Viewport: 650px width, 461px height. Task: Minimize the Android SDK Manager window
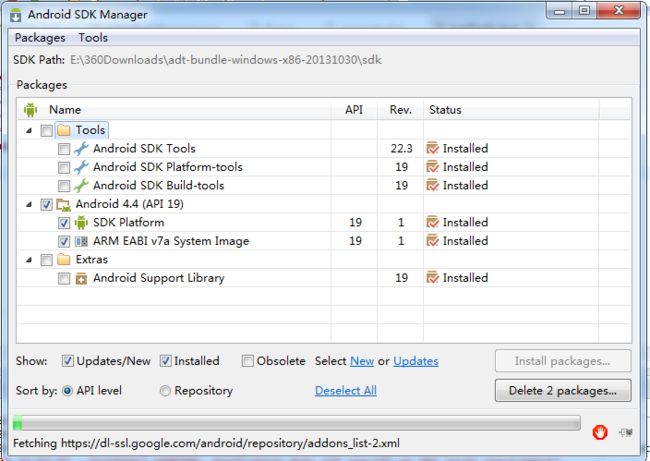tap(559, 11)
